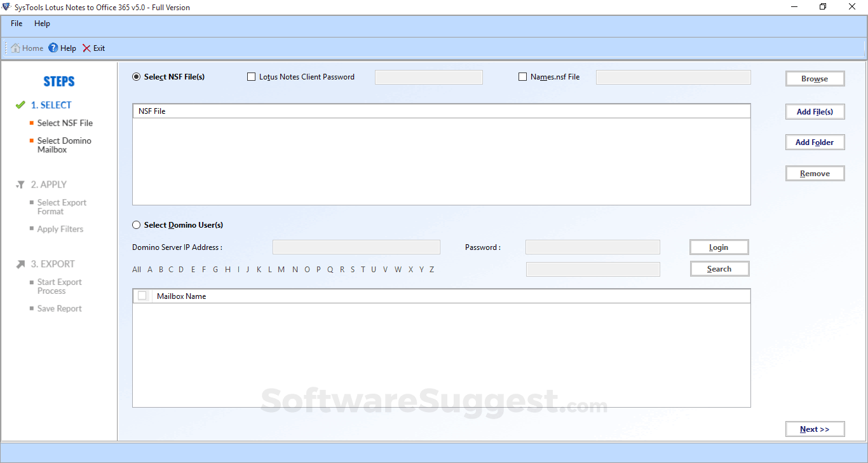This screenshot has height=463, width=868.
Task: Filter mailboxes by letter G
Action: coord(215,269)
